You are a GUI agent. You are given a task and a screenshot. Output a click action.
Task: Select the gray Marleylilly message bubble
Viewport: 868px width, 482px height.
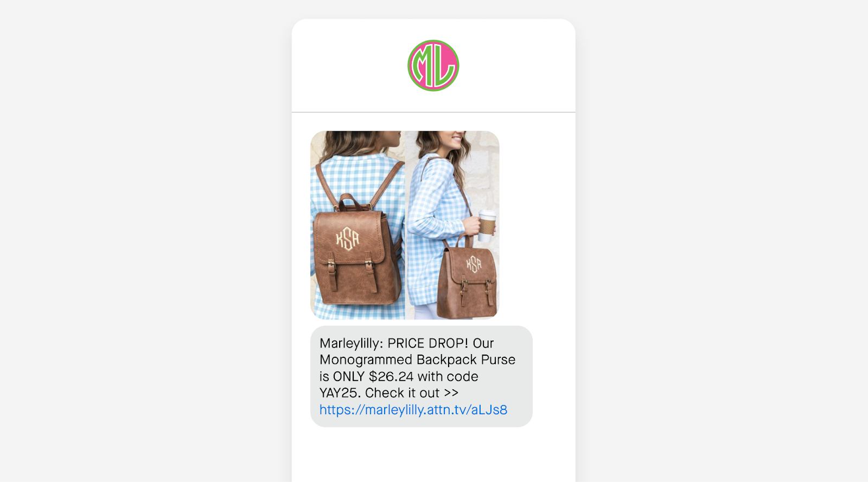click(422, 376)
